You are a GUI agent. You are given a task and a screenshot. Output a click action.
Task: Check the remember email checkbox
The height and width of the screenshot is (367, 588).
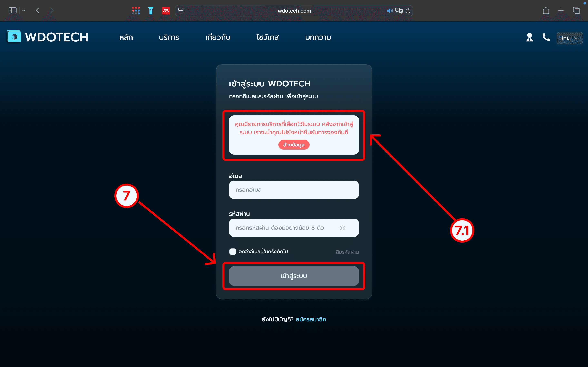[233, 251]
